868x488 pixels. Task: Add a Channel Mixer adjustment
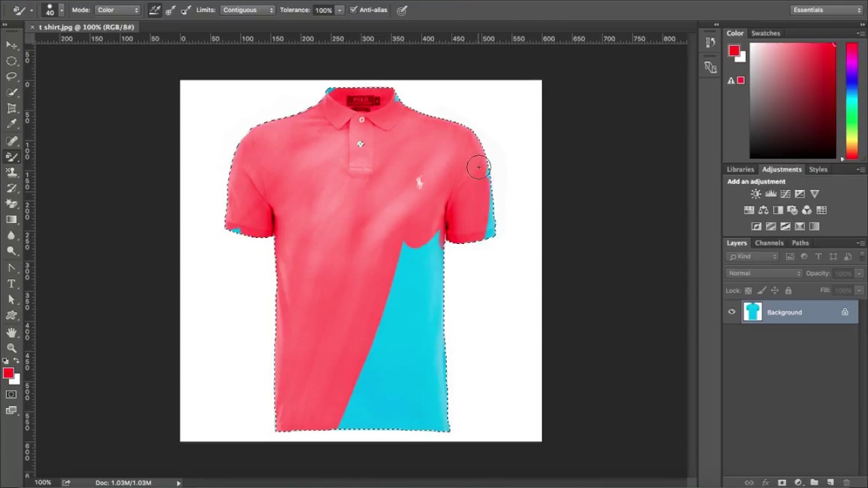pyautogui.click(x=807, y=210)
